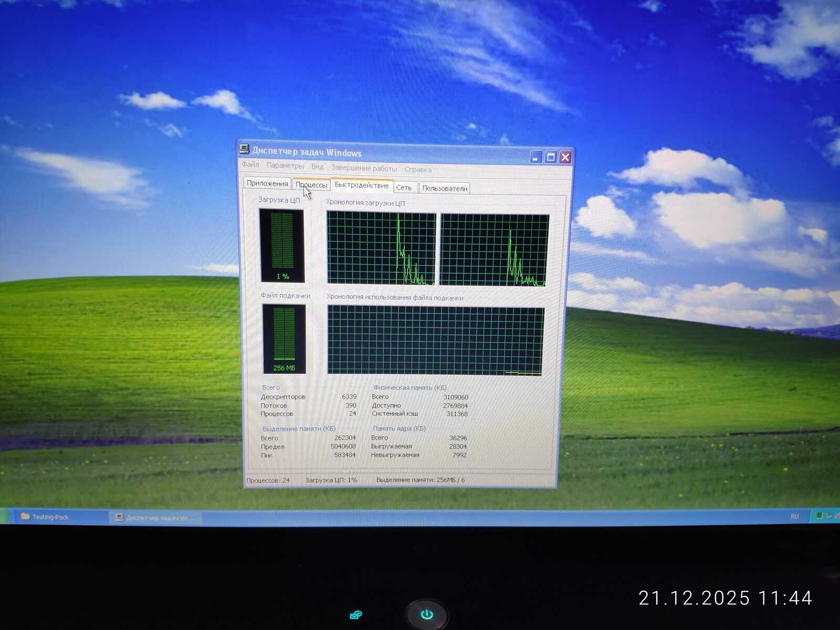Click the Хронология использования файла подкачки label
840x630 pixels.
pos(395,297)
